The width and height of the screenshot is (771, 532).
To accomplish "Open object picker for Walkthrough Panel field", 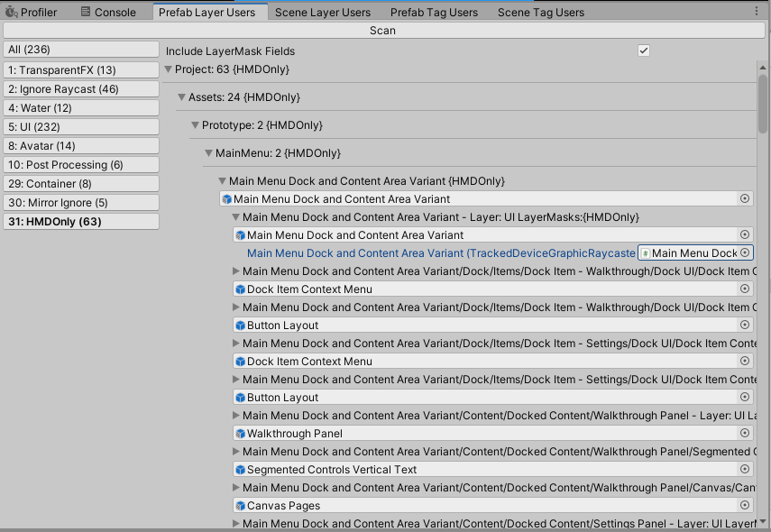I will click(x=745, y=433).
